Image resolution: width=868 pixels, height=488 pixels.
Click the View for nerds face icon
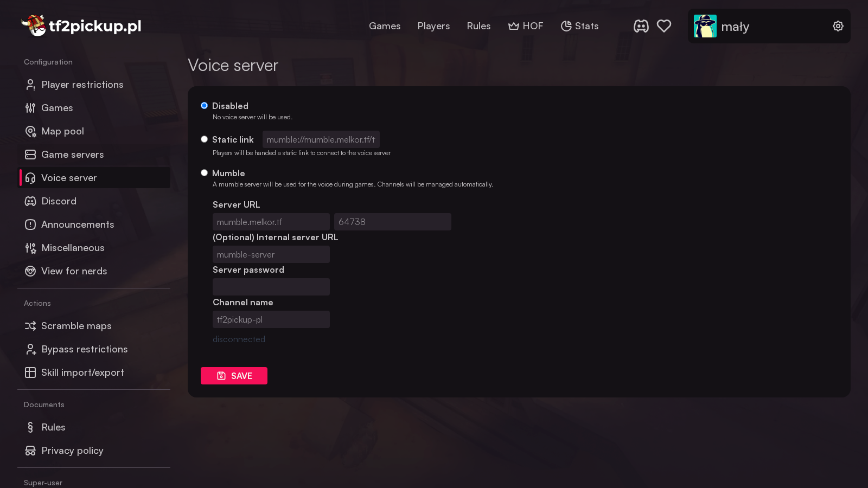click(30, 271)
